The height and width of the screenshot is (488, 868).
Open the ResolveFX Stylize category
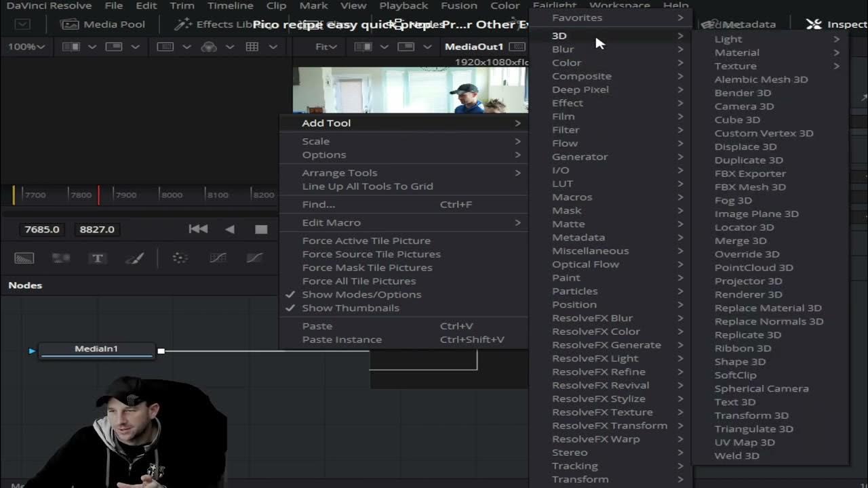610,399
